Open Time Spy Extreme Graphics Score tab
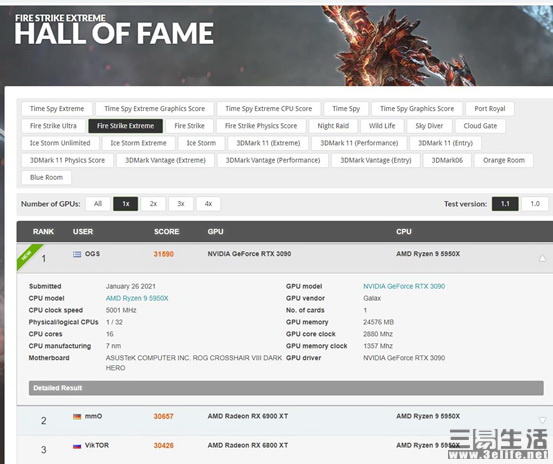This screenshot has width=553, height=464. [154, 109]
